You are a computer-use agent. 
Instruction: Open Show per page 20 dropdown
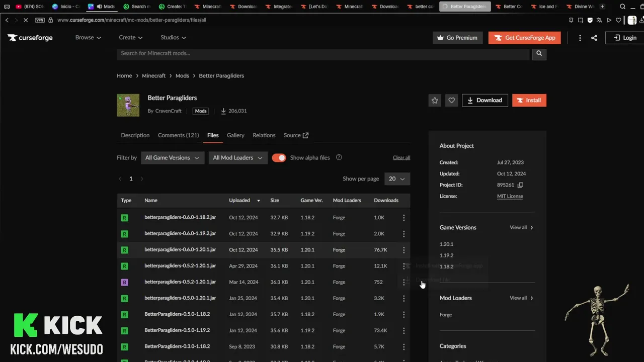397,179
